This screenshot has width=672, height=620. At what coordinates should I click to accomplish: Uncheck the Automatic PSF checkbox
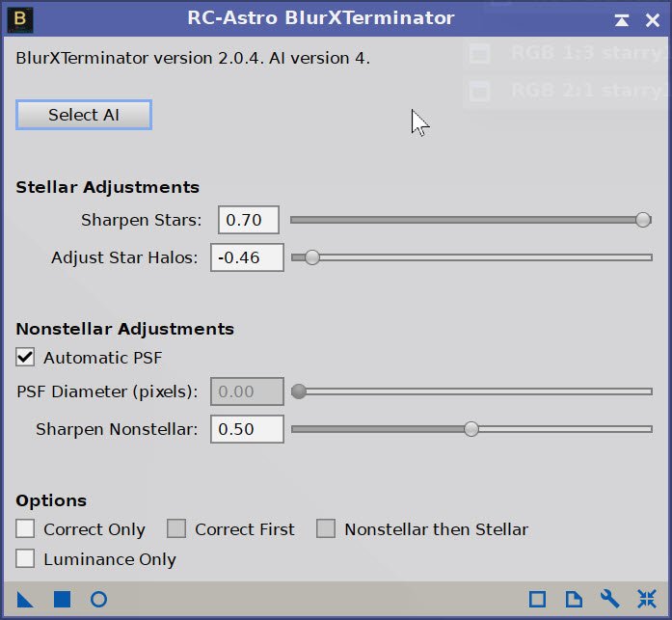pyautogui.click(x=25, y=358)
